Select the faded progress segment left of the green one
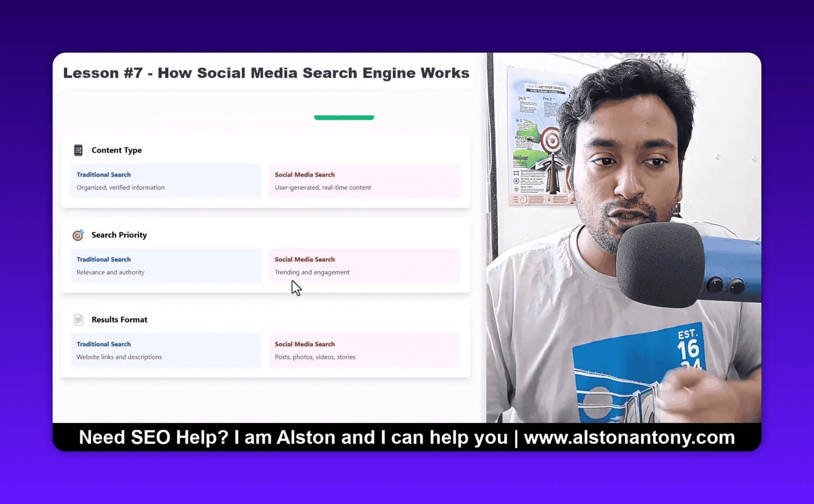This screenshot has width=814, height=504. coord(269,117)
